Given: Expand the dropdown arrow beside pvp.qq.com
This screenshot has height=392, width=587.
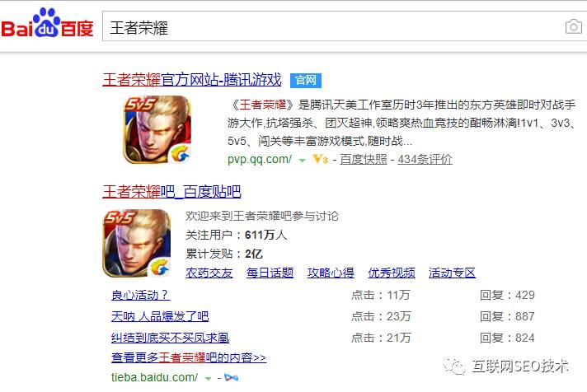Looking at the screenshot, I should click(302, 161).
